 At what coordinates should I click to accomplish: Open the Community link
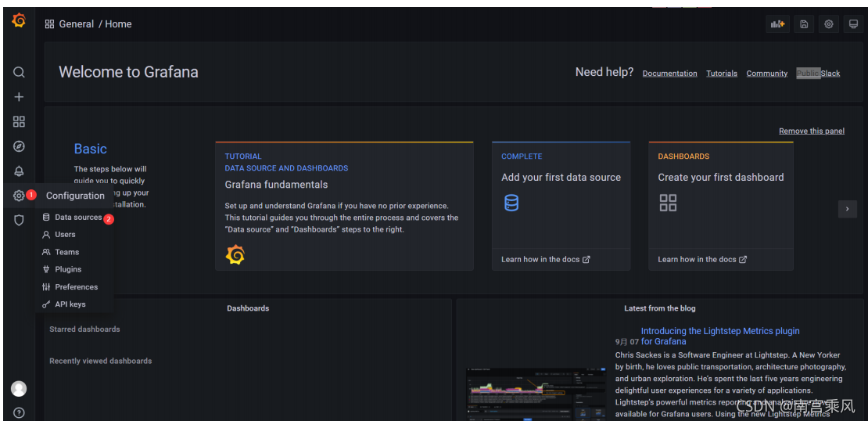(x=766, y=73)
